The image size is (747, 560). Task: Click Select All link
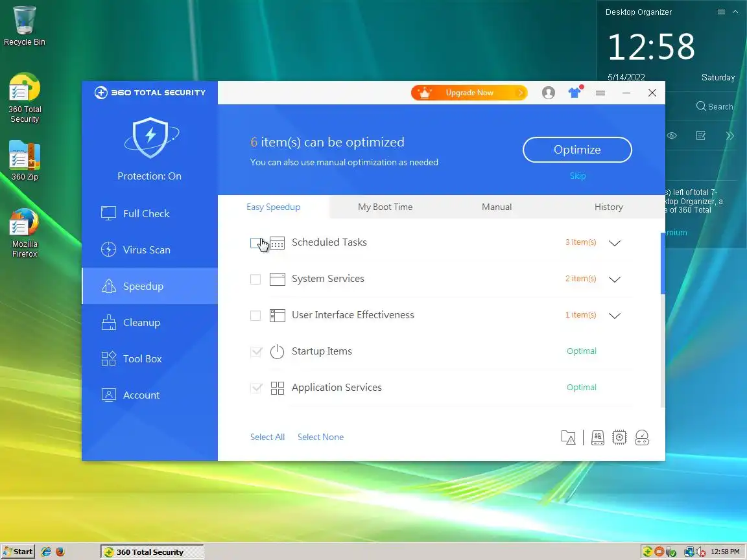(267, 437)
